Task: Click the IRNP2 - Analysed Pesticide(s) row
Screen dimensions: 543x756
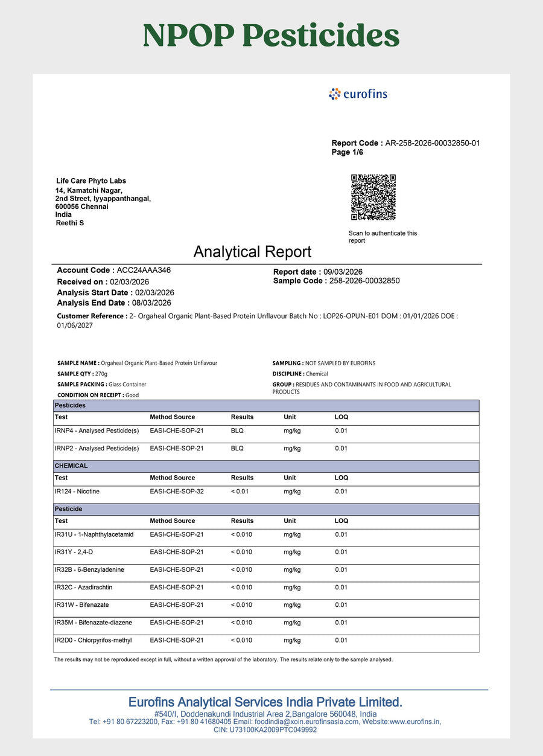Action: click(x=266, y=452)
